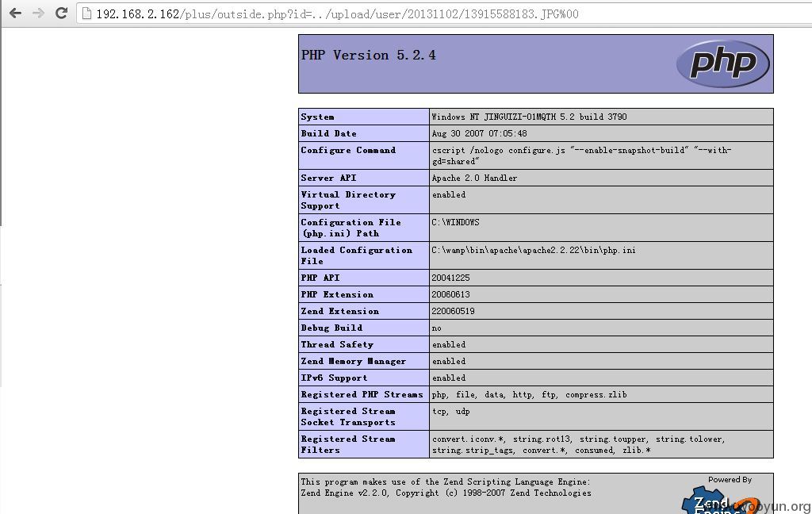812x514 pixels.
Task: Select enabled value for Thread Safety
Action: (x=449, y=344)
